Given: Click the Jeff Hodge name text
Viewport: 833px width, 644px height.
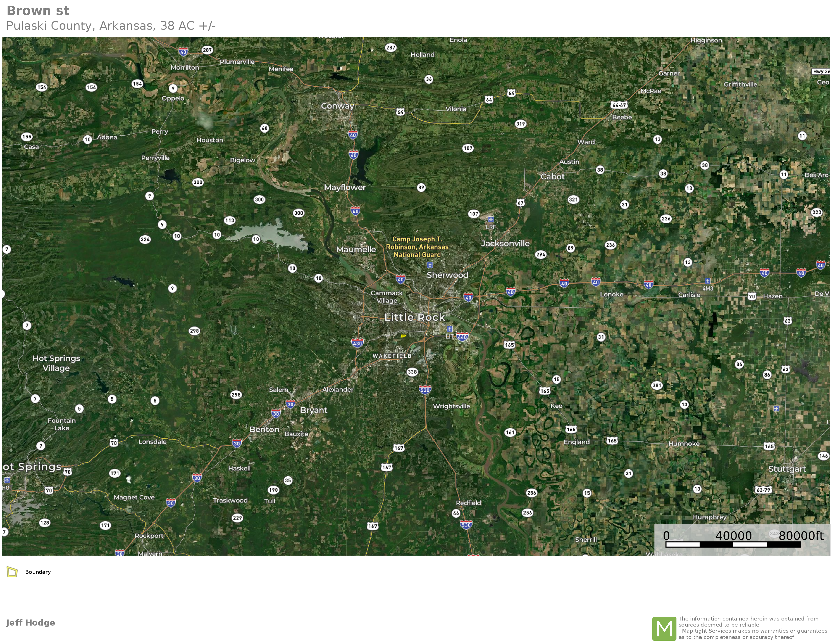Looking at the screenshot, I should click(x=31, y=623).
